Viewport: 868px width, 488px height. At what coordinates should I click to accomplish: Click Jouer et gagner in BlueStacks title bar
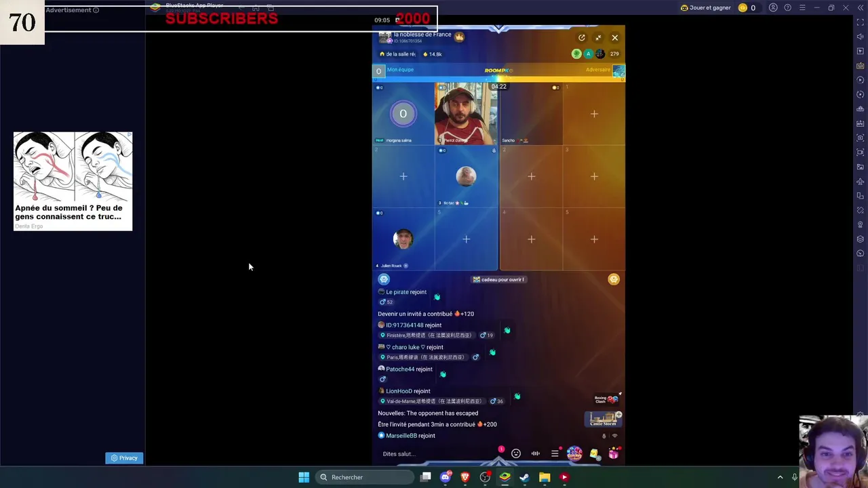point(706,7)
